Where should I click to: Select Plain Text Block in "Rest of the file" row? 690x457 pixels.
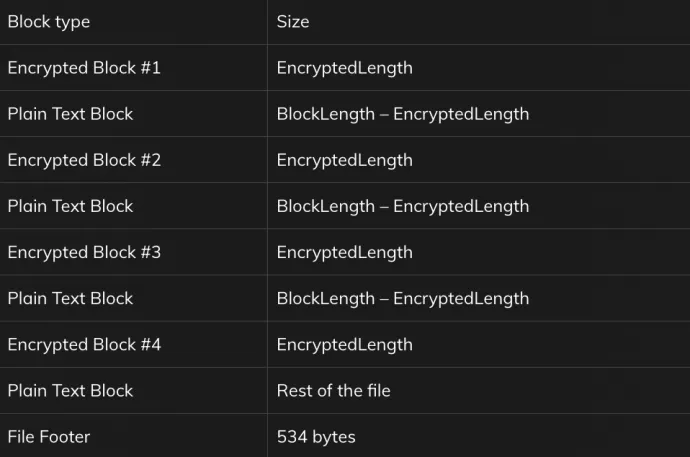click(70, 390)
